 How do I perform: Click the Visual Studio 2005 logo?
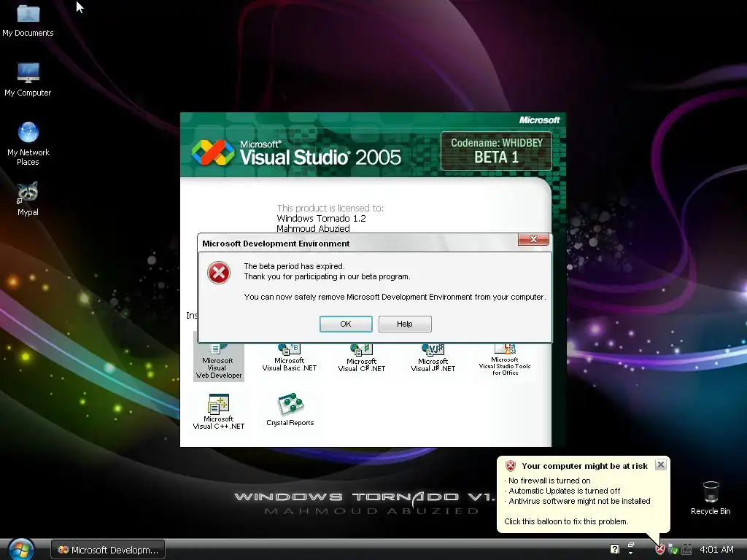click(296, 153)
